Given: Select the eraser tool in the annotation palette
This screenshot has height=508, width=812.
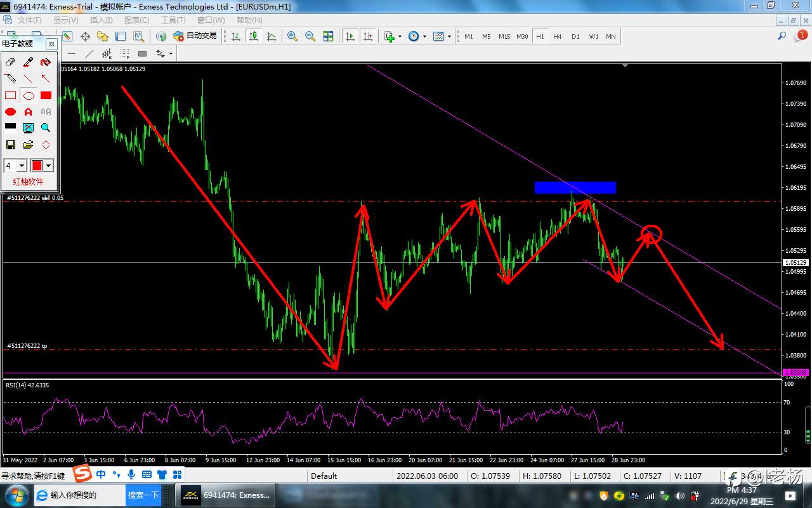Looking at the screenshot, I should pyautogui.click(x=11, y=62).
